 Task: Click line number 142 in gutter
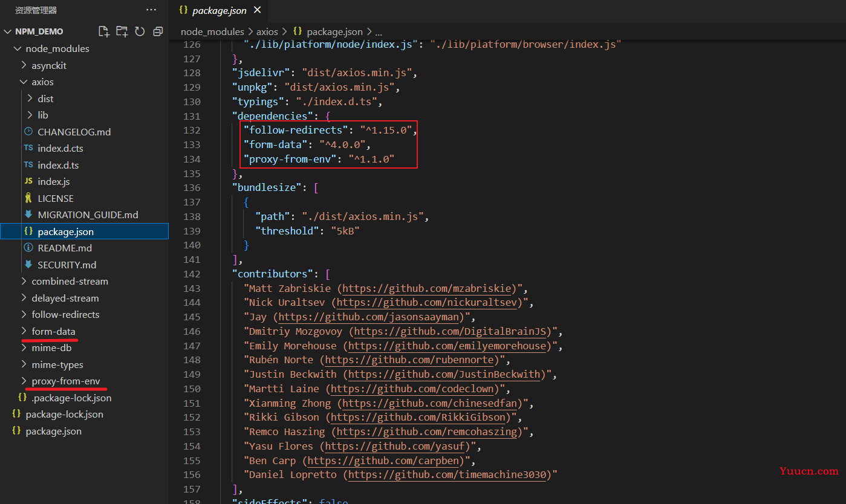click(x=192, y=274)
